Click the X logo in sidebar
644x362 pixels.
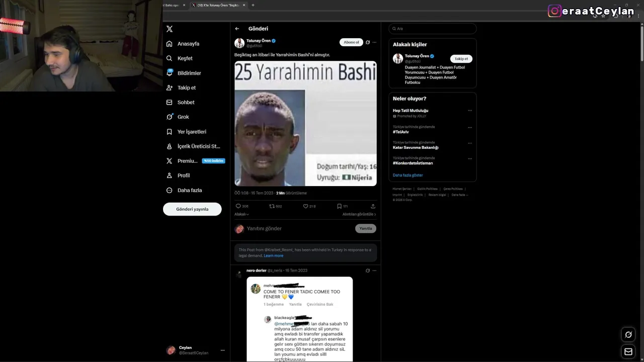pyautogui.click(x=170, y=29)
